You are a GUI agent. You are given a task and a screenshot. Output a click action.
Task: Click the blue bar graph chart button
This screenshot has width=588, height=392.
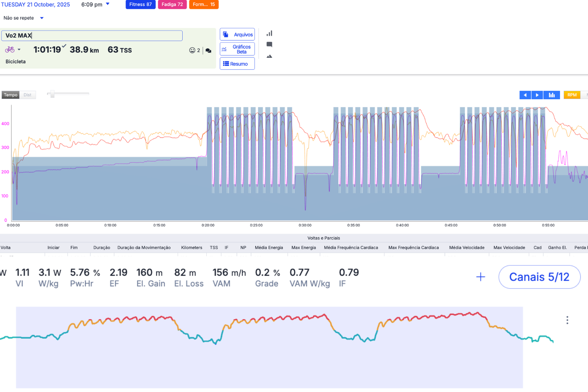click(x=552, y=95)
